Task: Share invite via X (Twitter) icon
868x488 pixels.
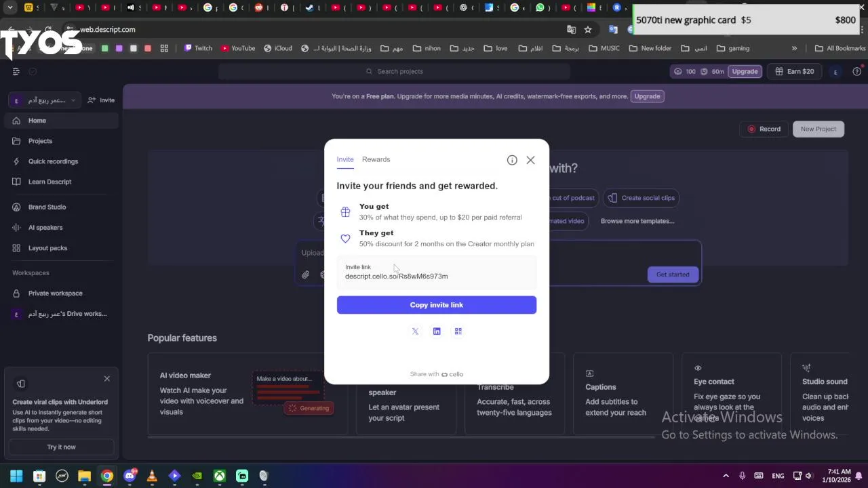Action: click(x=415, y=331)
